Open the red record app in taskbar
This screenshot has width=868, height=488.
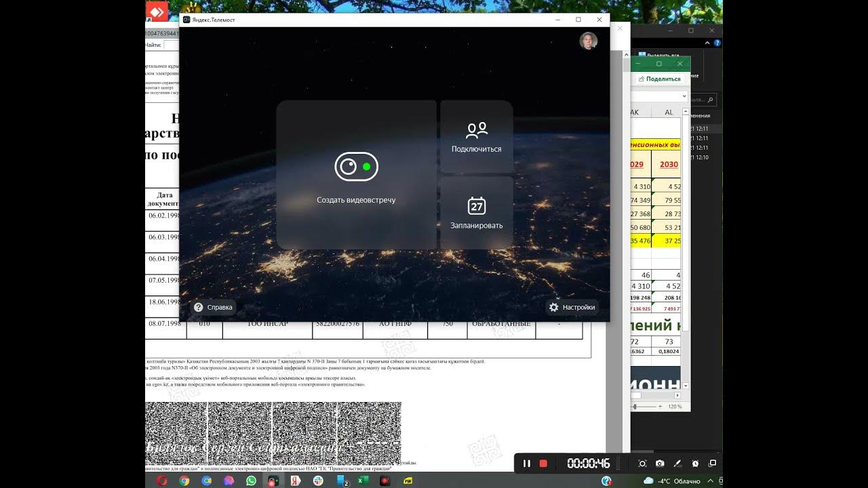coord(385,481)
